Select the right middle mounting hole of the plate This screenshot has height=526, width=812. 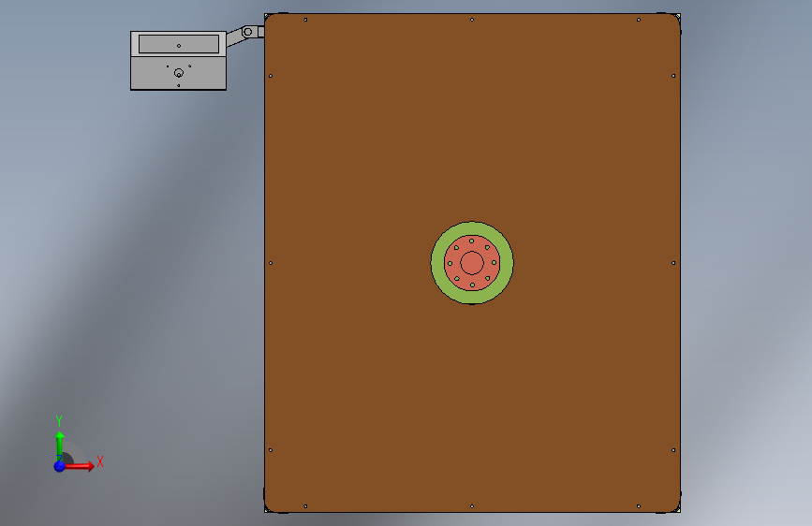click(673, 263)
